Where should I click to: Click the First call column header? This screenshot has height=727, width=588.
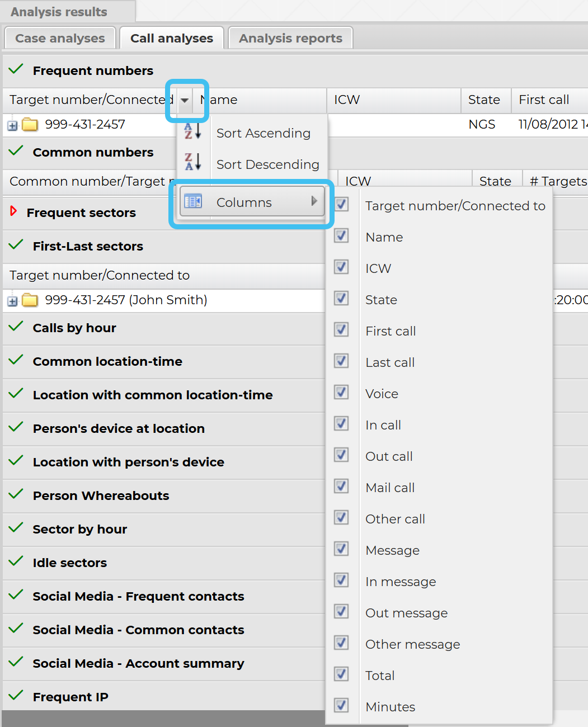(x=543, y=100)
